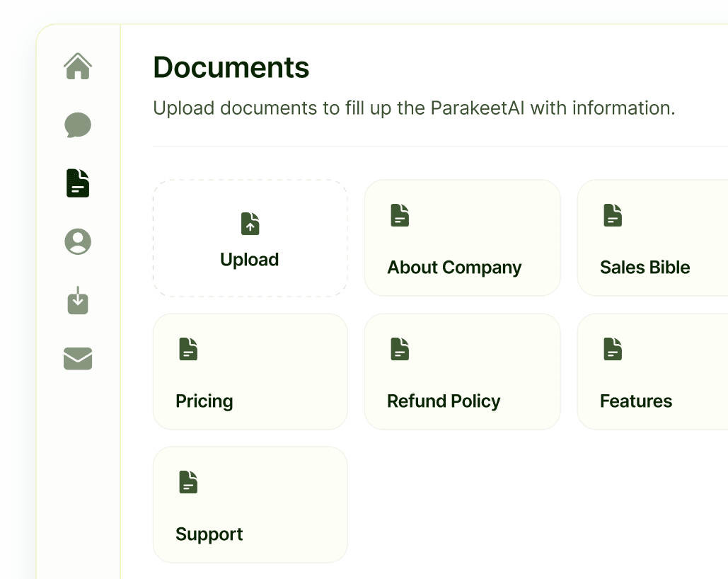The width and height of the screenshot is (728, 579).
Task: Click the dashed Upload button
Action: tap(250, 238)
